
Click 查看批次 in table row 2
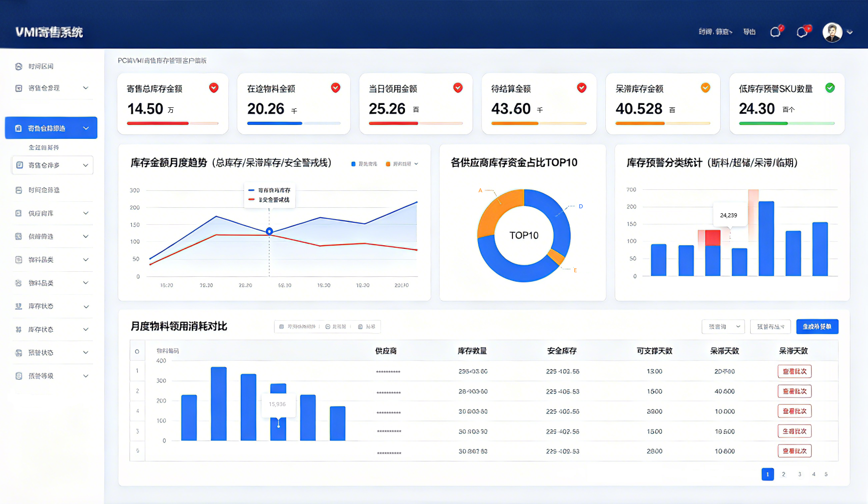click(x=795, y=392)
